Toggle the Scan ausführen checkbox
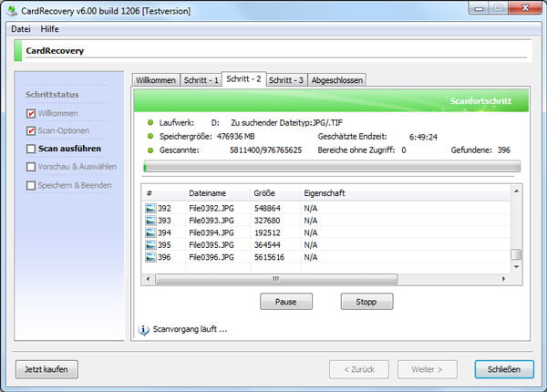 point(31,149)
